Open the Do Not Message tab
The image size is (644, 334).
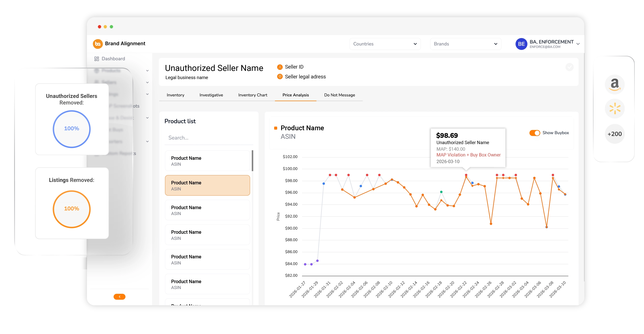point(340,95)
